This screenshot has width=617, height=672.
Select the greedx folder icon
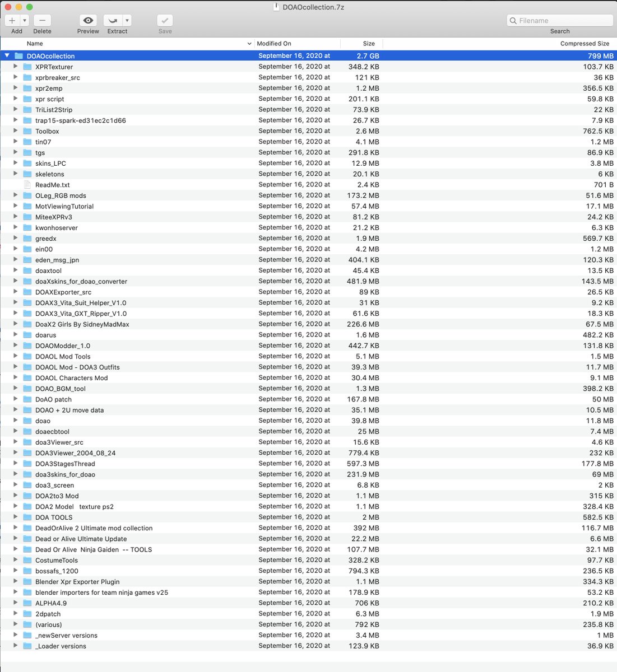[27, 238]
